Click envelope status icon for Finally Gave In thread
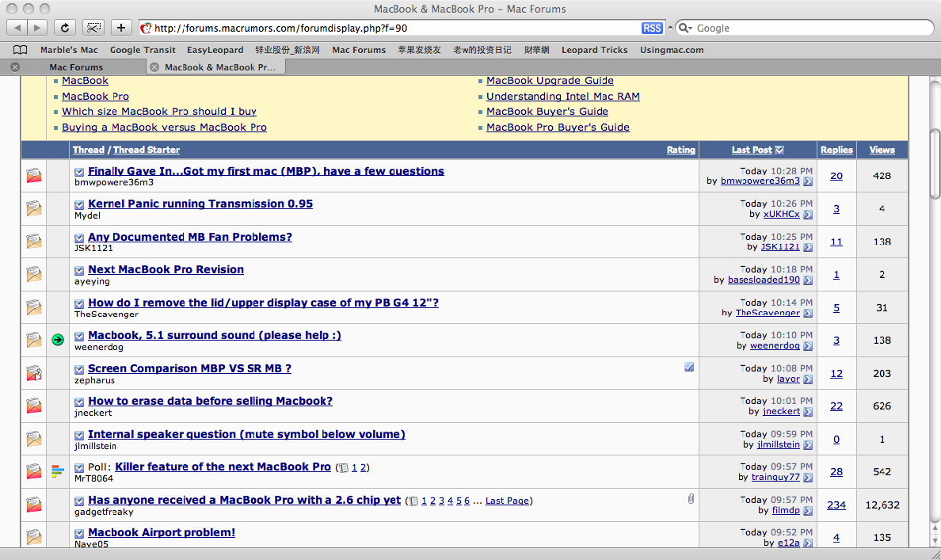This screenshot has width=941, height=560. (34, 175)
